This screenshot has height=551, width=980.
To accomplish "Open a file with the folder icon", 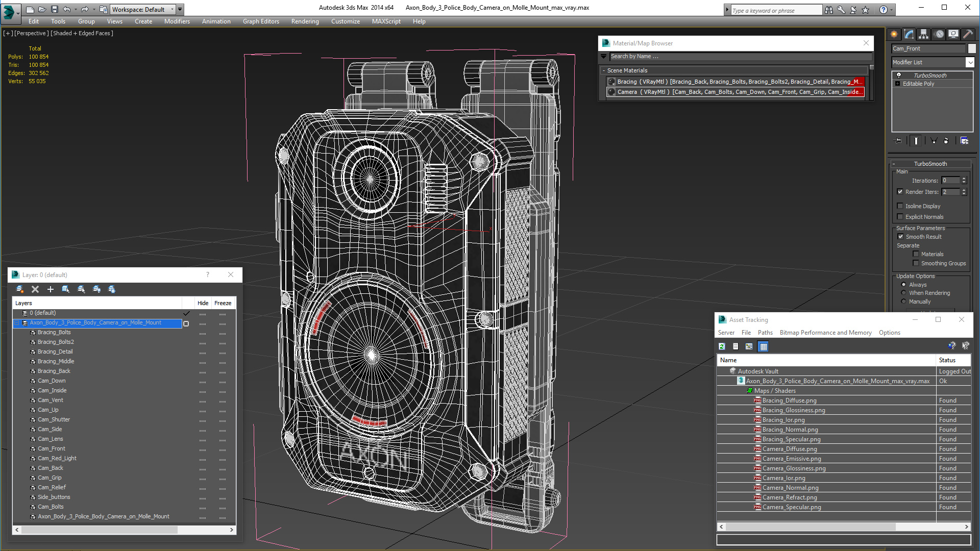I will (x=42, y=9).
